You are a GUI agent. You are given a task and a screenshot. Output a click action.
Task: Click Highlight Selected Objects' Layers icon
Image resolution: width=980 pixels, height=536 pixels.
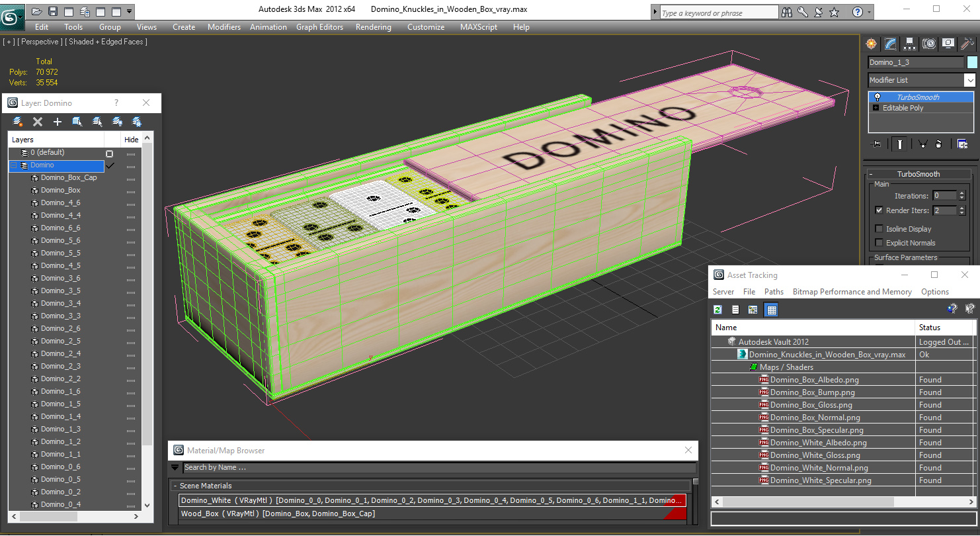[97, 122]
